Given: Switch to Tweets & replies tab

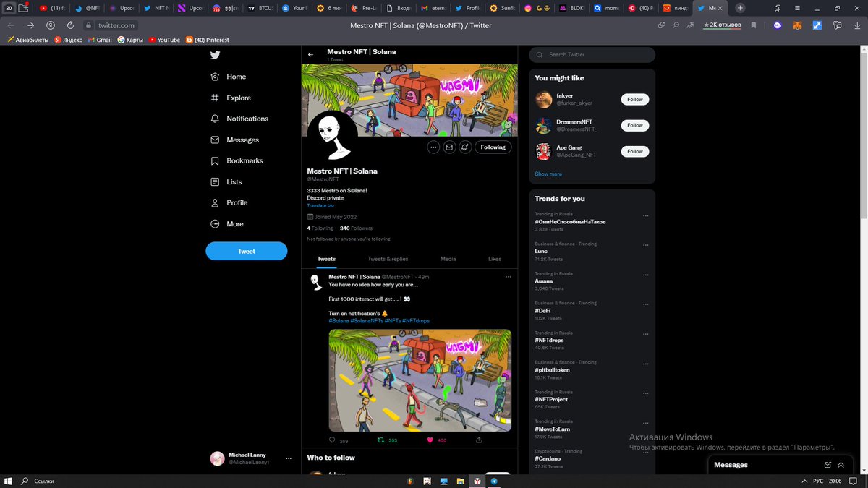Looking at the screenshot, I should tap(388, 259).
